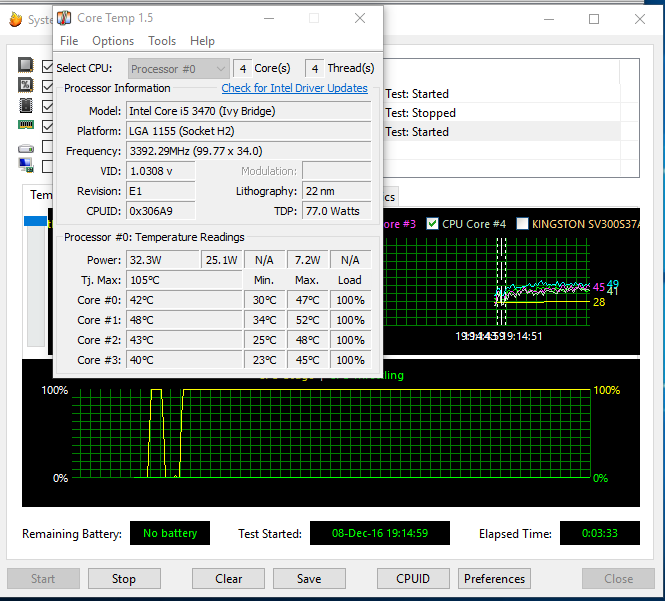Click Core #3 min temperature '23°C'
The image size is (665, 601).
[265, 360]
